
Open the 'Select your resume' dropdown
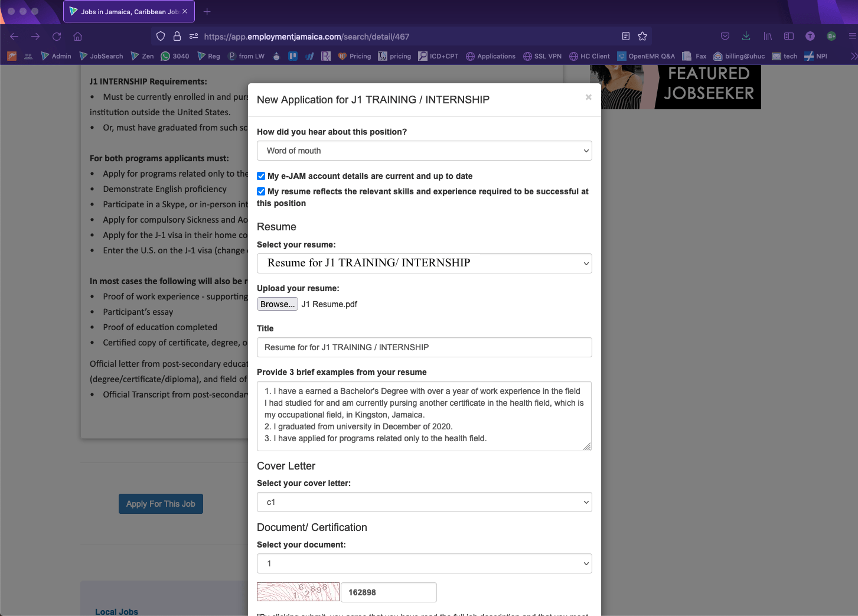point(423,263)
